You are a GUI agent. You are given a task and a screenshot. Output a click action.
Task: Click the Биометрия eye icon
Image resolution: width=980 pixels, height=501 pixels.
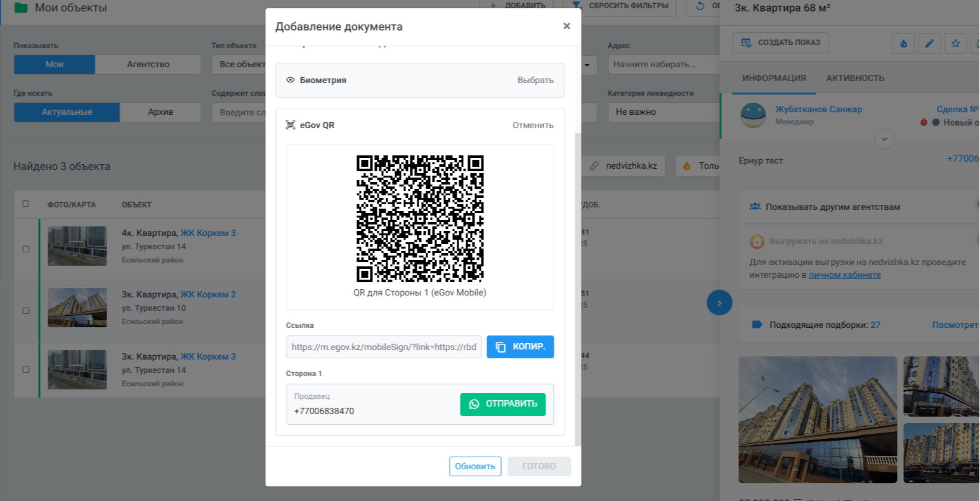click(291, 80)
